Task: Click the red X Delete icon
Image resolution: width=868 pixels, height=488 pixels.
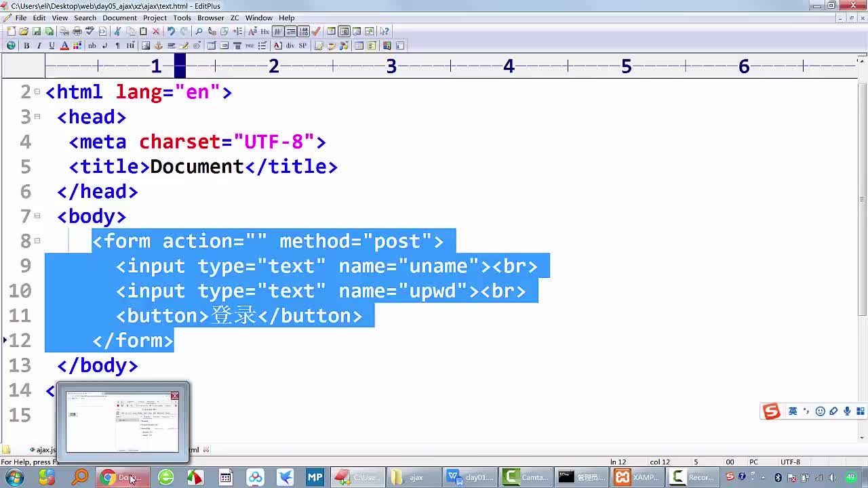Action: point(156,31)
